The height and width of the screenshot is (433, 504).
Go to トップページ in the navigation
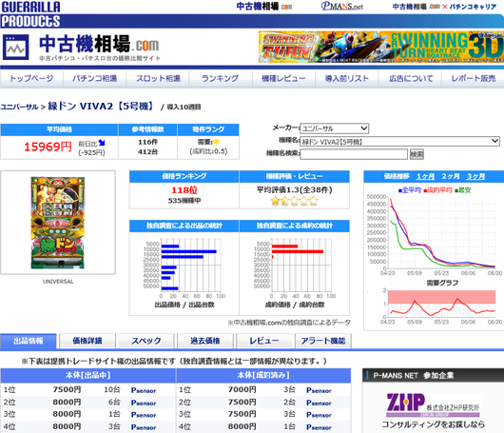point(31,78)
